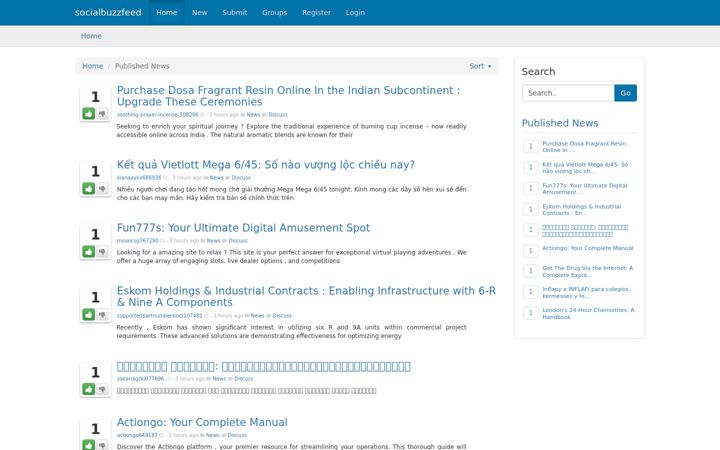This screenshot has height=450, width=720.
Task: Upvote the Eskom Holdings post
Action: click(x=89, y=315)
